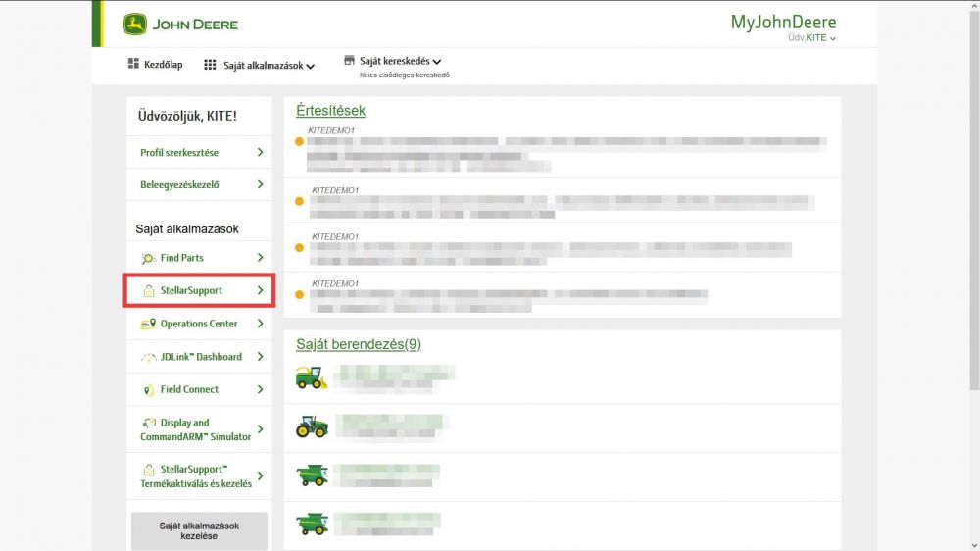The height and width of the screenshot is (551, 980).
Task: Launch StellarSupport from the sidebar
Action: 199,290
